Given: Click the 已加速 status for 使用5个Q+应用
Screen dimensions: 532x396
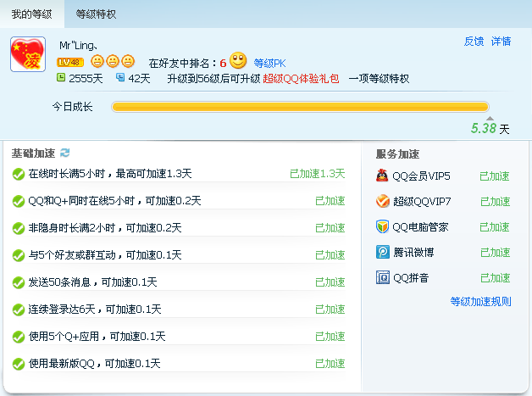Looking at the screenshot, I should coord(330,337).
